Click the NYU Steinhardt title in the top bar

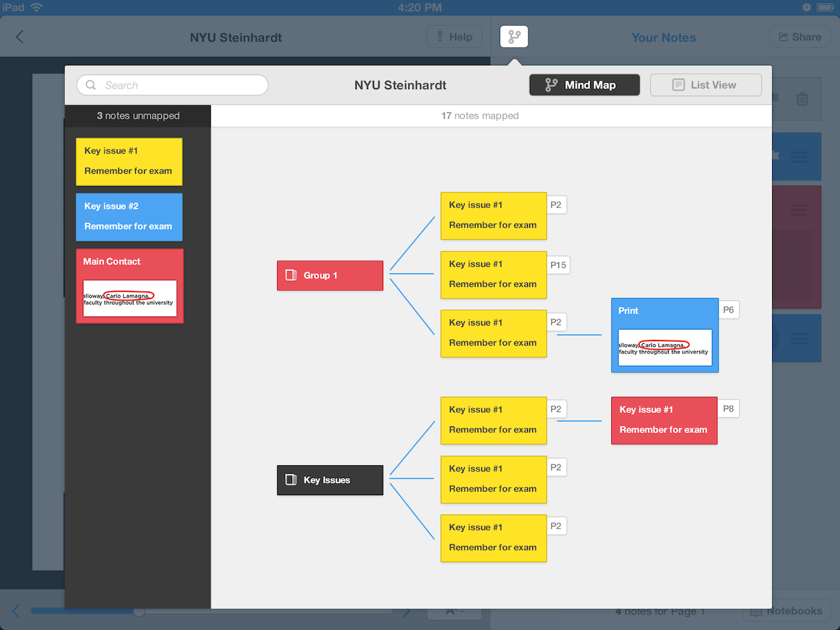(236, 37)
